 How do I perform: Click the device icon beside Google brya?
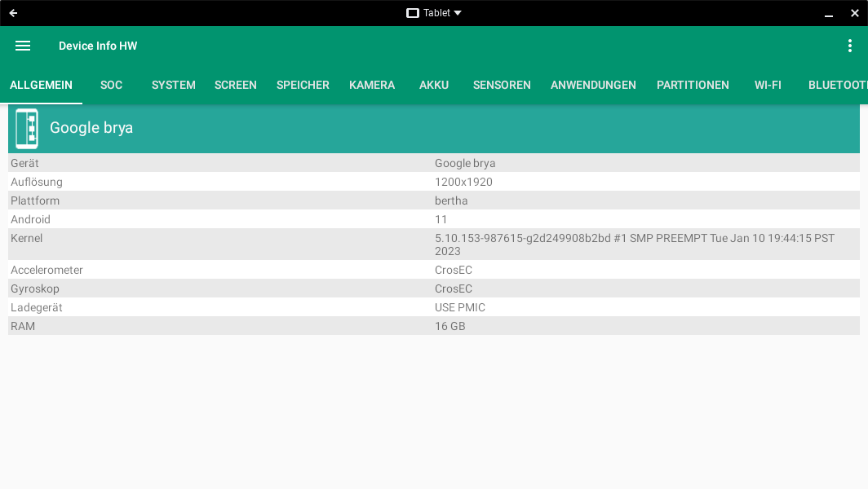coord(27,128)
